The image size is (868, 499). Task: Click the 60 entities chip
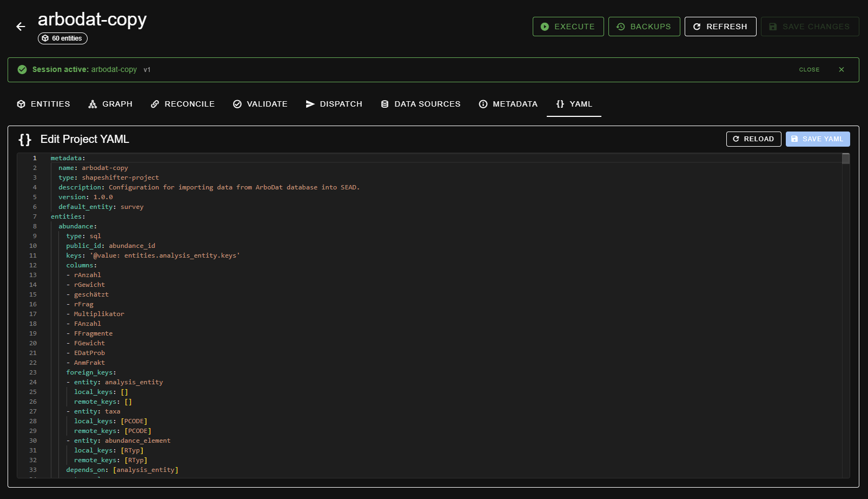63,38
